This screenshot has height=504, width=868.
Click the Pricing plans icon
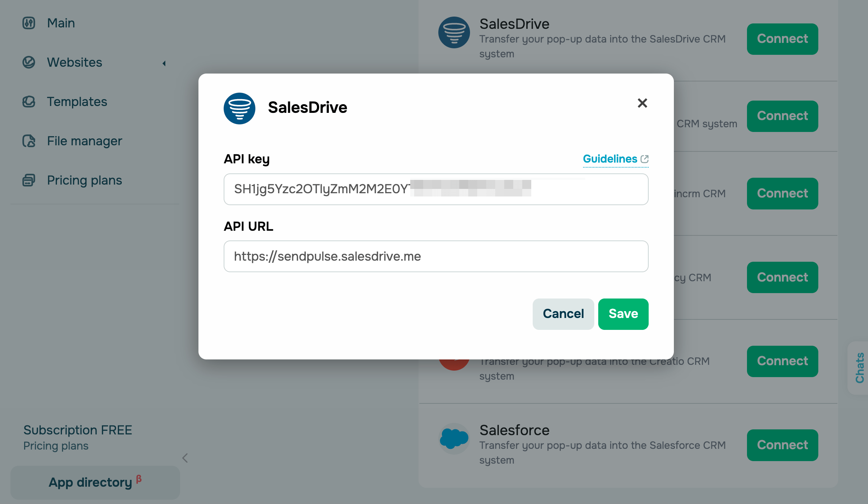click(29, 180)
